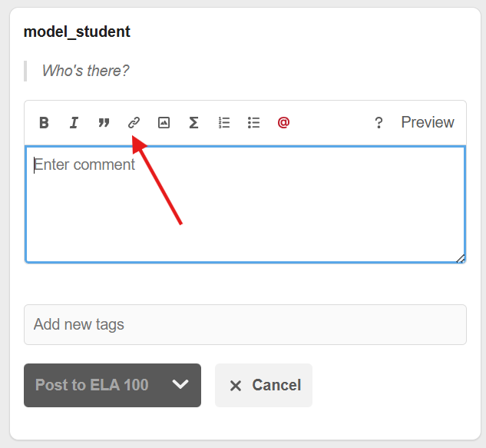The height and width of the screenshot is (448, 486).
Task: Apply italic formatting to comment
Action: coord(74,122)
